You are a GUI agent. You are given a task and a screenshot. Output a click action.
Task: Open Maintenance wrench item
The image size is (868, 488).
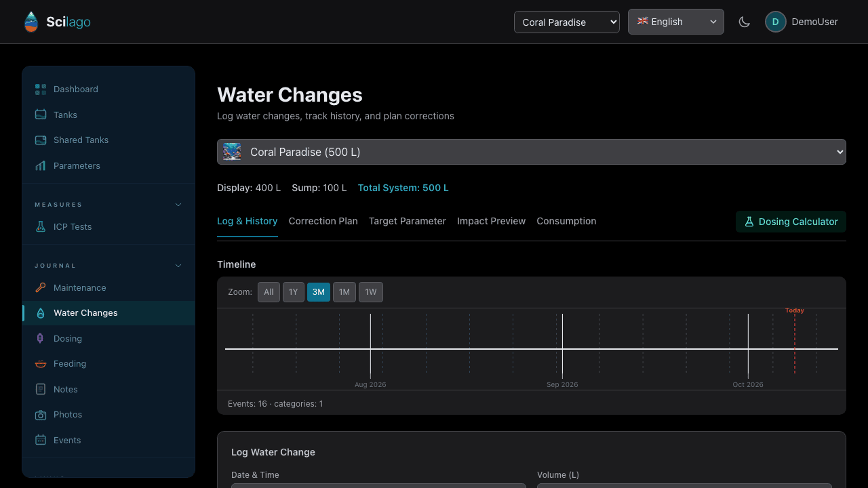coord(108,287)
